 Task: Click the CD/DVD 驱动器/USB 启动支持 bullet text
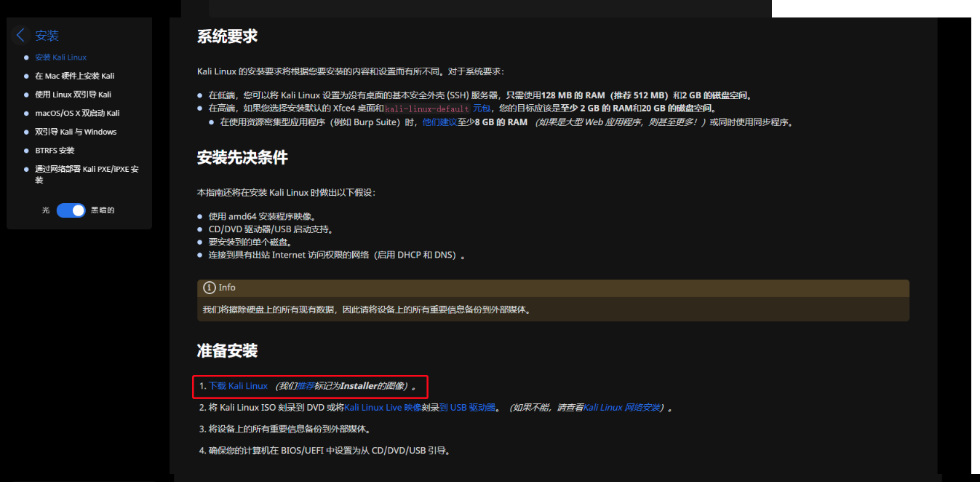click(271, 229)
